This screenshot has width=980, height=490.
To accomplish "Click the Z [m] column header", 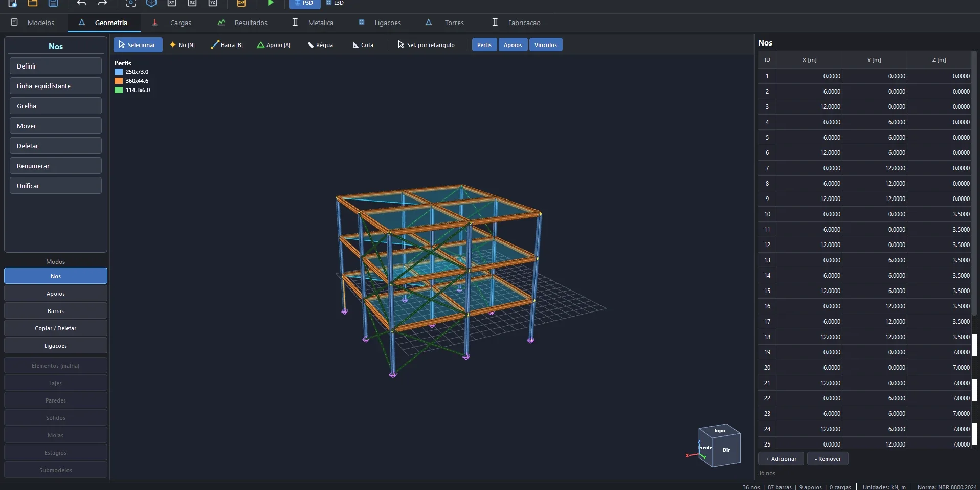I will 939,60.
